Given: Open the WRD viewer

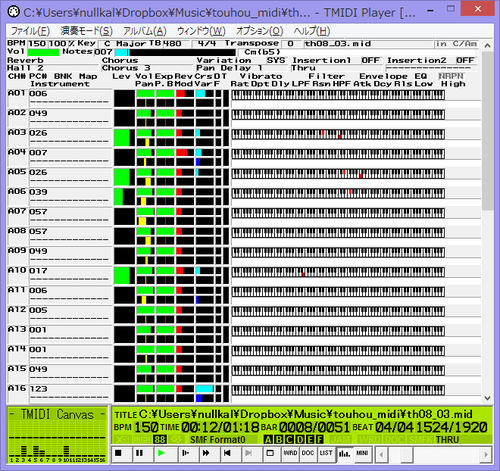Looking at the screenshot, I should coord(290,454).
